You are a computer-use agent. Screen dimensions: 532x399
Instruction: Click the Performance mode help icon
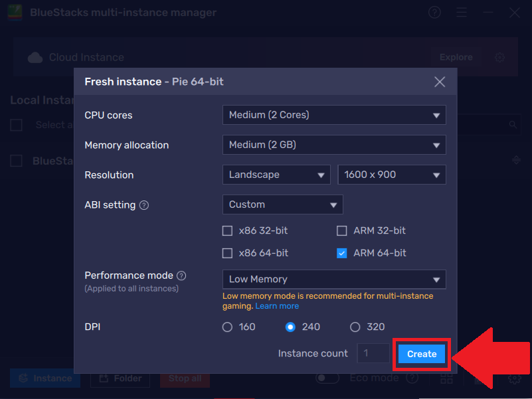tap(181, 276)
